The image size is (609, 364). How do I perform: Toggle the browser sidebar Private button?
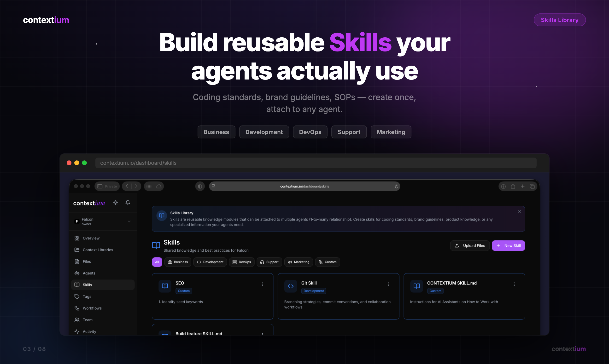[x=107, y=186]
